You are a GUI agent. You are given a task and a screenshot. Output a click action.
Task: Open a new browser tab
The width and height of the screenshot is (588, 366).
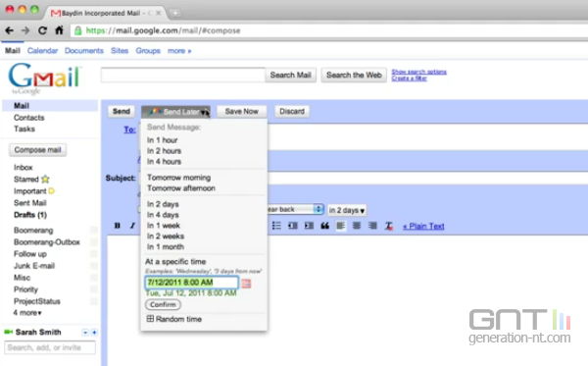click(x=175, y=14)
